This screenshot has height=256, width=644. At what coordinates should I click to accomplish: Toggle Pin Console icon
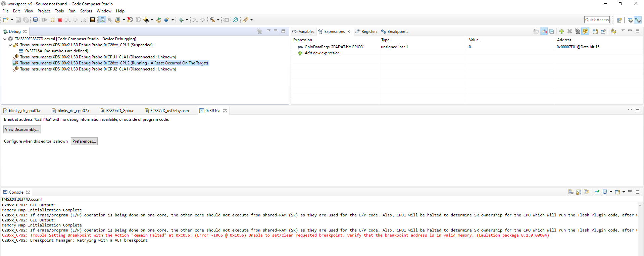tap(597, 192)
